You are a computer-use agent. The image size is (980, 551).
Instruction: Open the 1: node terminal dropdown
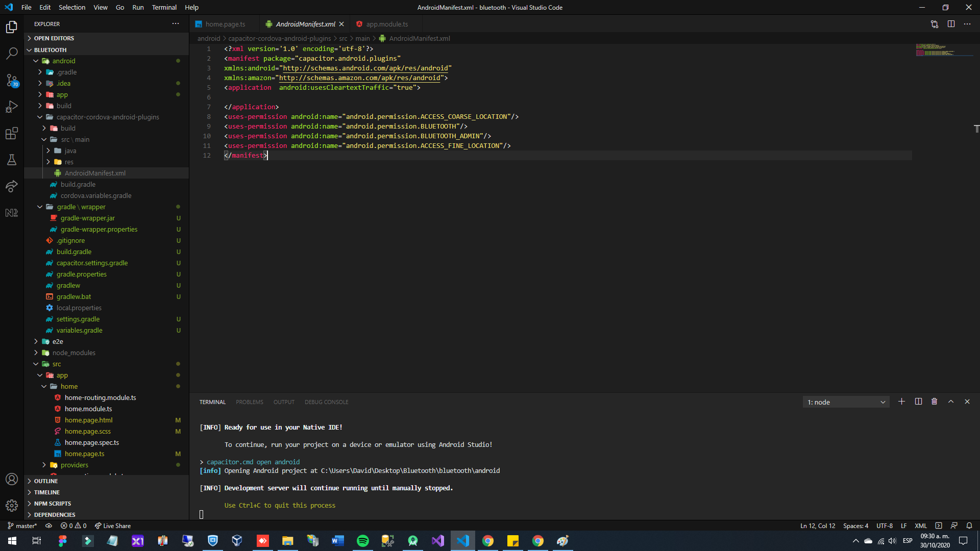point(845,402)
